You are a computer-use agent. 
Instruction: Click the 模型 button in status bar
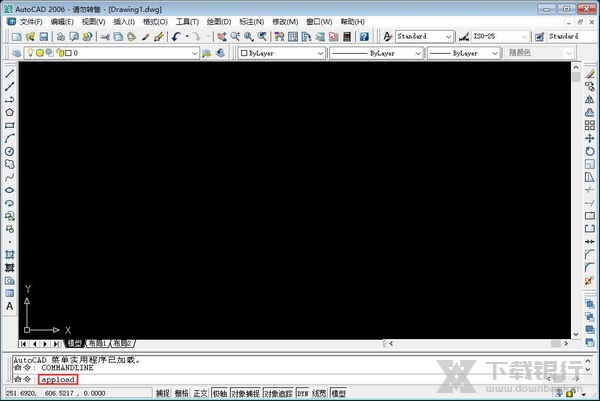click(x=339, y=394)
